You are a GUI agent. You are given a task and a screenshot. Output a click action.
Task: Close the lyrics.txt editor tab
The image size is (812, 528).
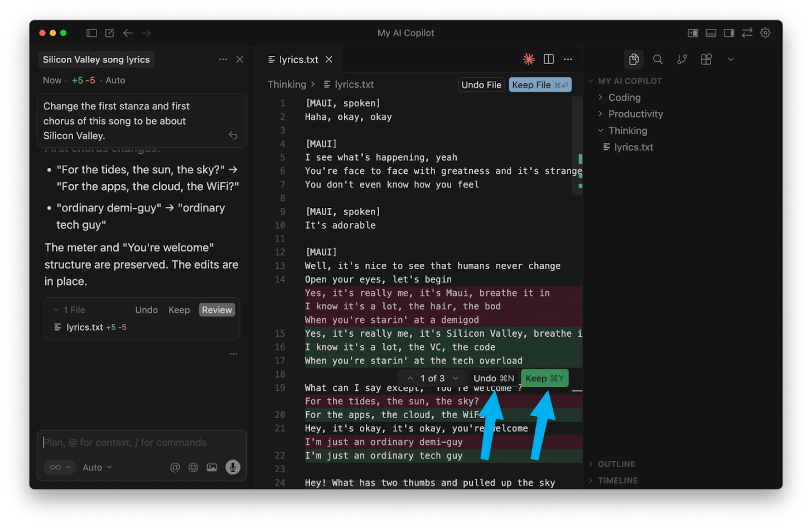(x=329, y=59)
